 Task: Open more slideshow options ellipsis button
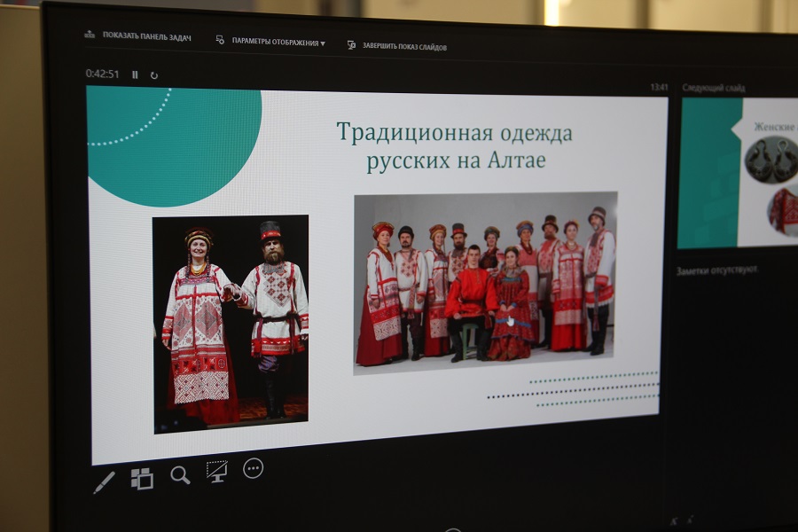pos(254,468)
